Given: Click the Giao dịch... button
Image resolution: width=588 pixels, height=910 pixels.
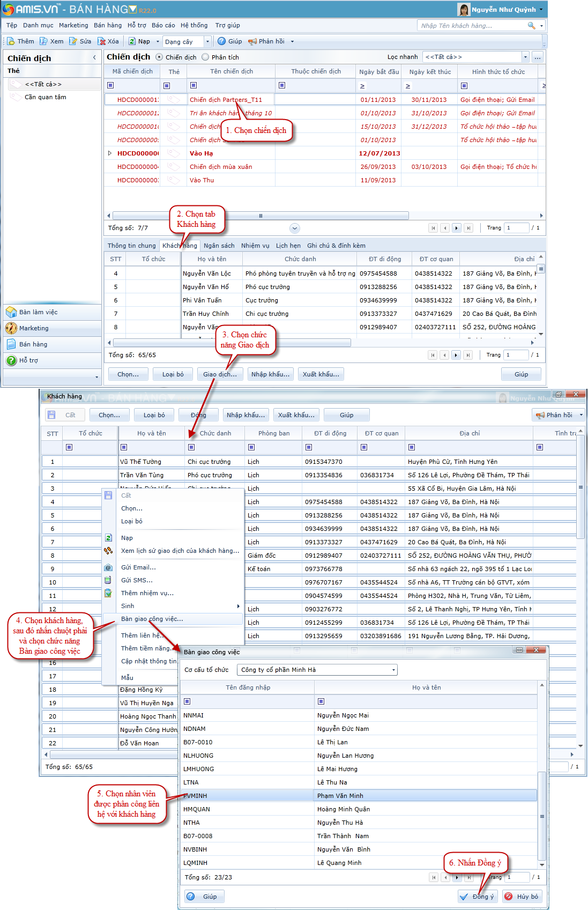Looking at the screenshot, I should coord(220,374).
